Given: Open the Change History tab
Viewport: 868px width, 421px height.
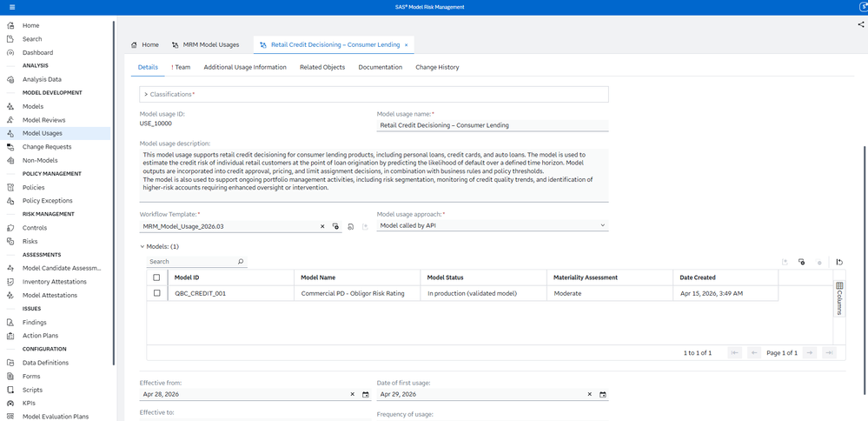Looking at the screenshot, I should point(437,67).
